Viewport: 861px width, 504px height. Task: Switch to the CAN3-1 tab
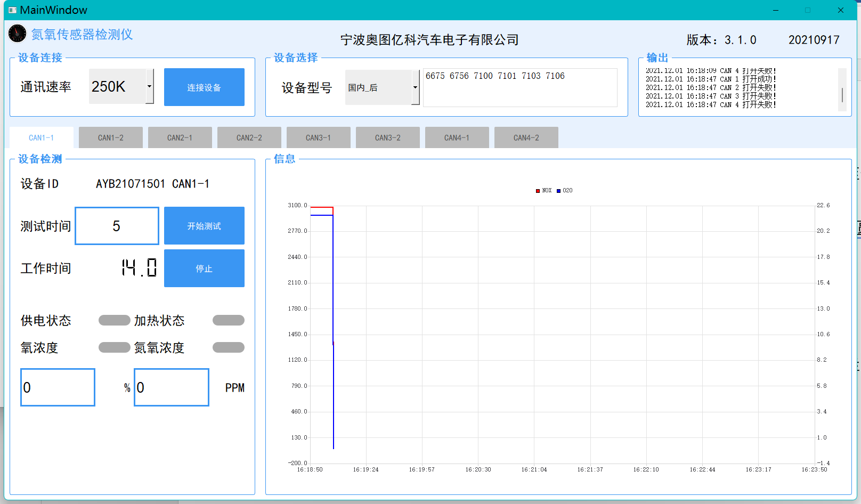point(319,137)
